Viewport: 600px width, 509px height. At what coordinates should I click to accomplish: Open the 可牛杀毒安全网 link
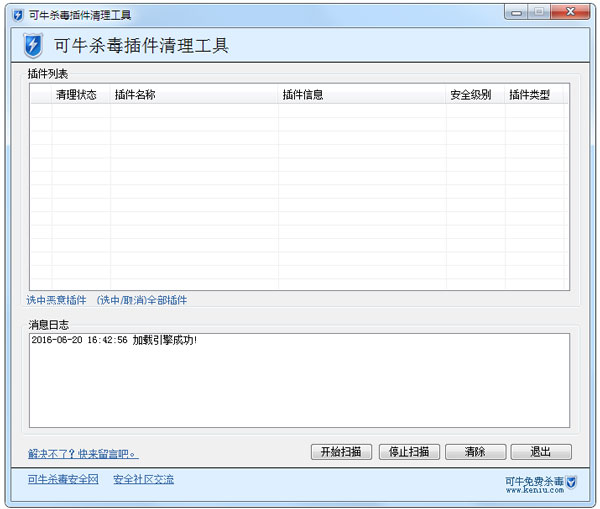tap(63, 480)
